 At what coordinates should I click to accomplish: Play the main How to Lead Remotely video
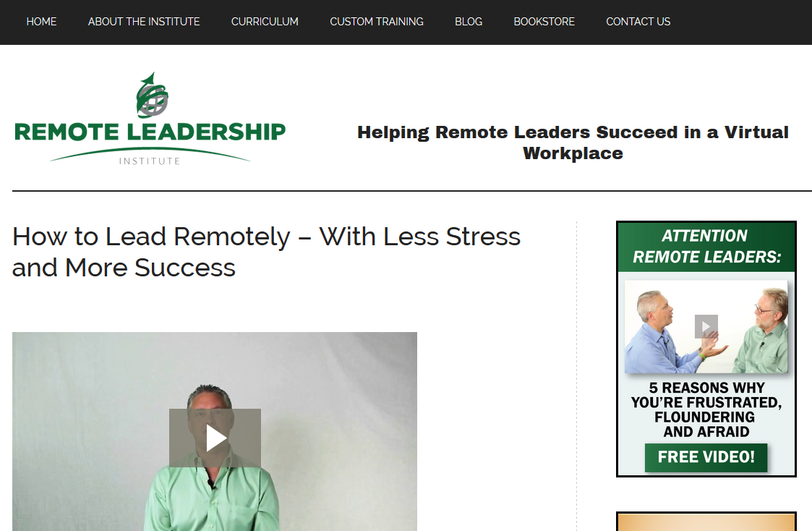coord(215,438)
